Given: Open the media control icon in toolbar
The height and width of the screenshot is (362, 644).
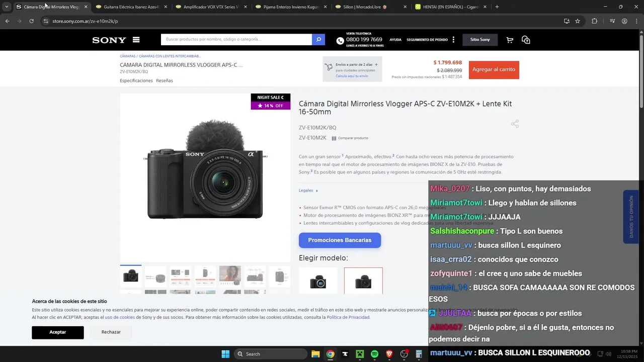Looking at the screenshot, I should click(x=612, y=21).
